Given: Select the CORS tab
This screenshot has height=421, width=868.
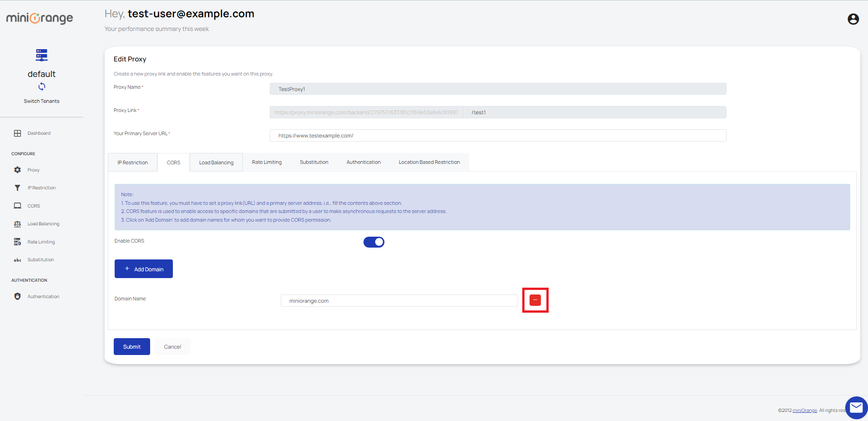Looking at the screenshot, I should coord(173,162).
